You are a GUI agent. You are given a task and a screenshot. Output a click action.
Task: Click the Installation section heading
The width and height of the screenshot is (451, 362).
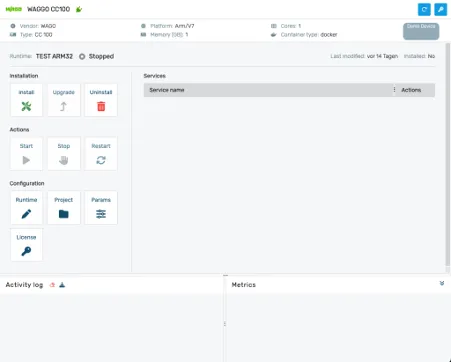pyautogui.click(x=24, y=76)
